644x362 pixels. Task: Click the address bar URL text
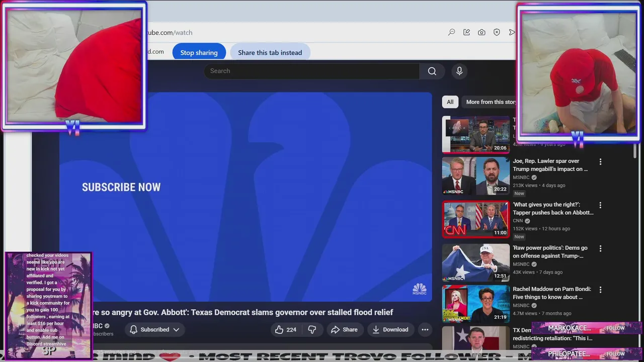coord(169,32)
